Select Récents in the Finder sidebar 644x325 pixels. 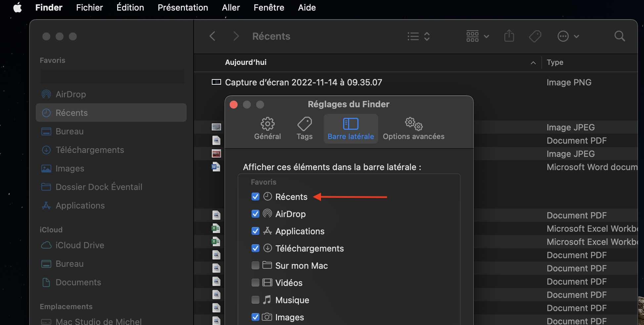pyautogui.click(x=111, y=113)
